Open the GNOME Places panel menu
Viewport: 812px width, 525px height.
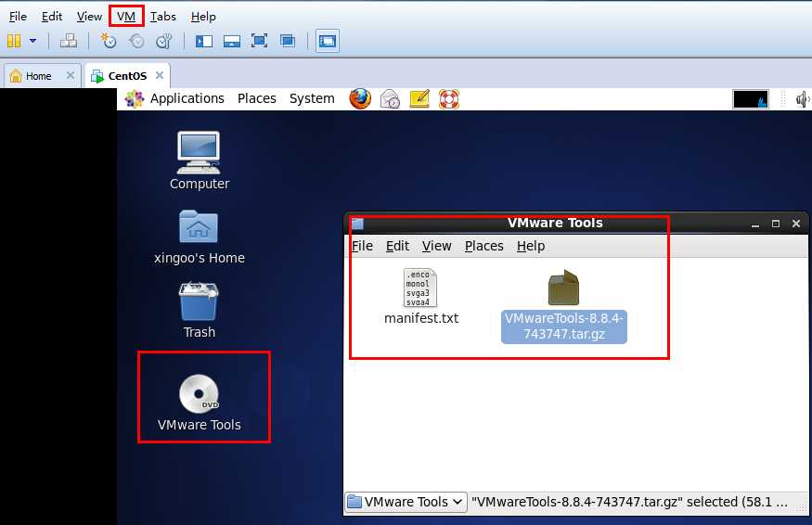pyautogui.click(x=256, y=99)
